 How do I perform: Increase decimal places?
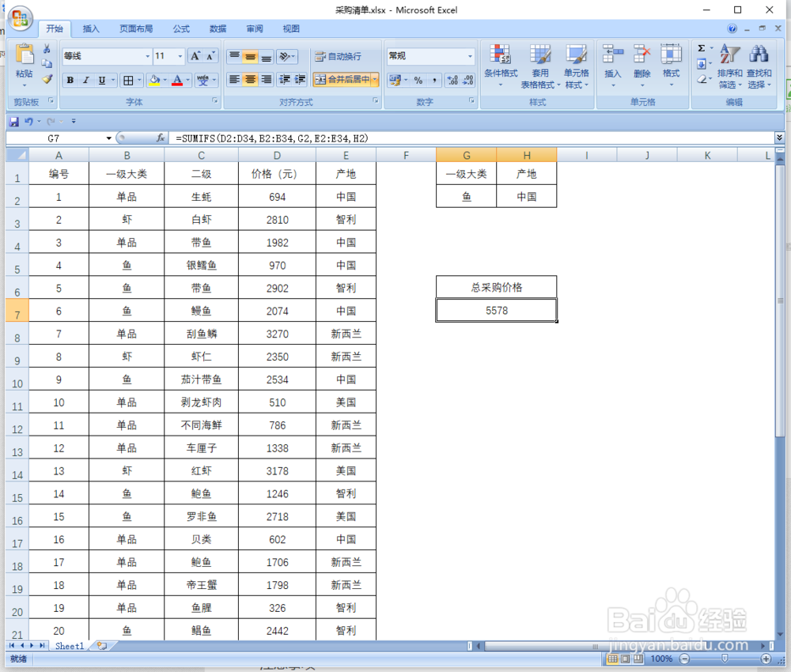(452, 80)
